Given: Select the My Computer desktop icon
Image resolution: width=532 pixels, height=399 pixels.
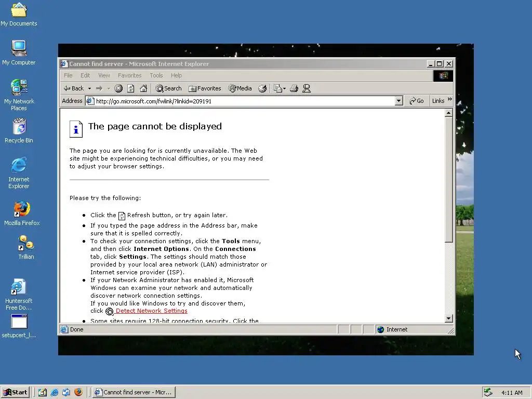Looking at the screenshot, I should tap(19, 53).
